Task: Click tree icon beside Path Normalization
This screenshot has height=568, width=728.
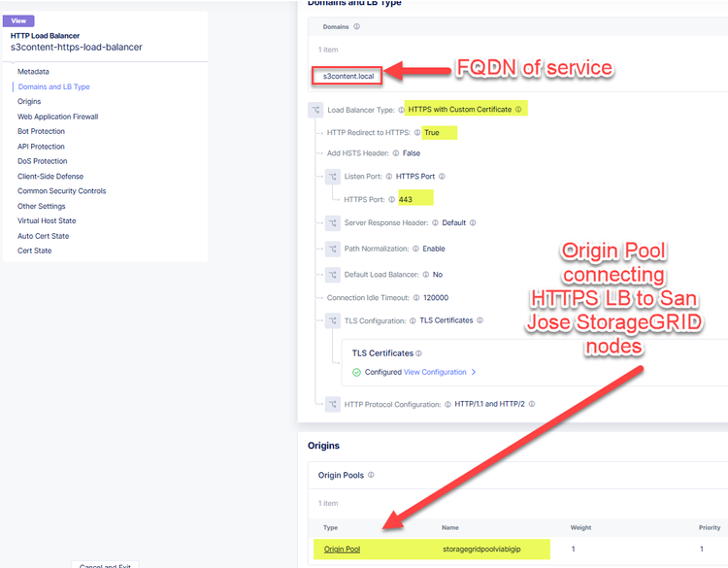Action: (x=333, y=249)
